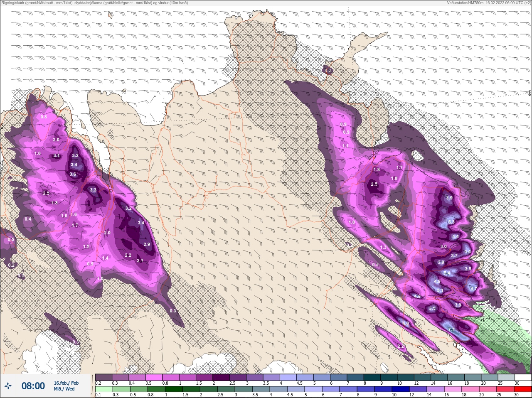Click the 2.1 precipitation value on the map

140,260
